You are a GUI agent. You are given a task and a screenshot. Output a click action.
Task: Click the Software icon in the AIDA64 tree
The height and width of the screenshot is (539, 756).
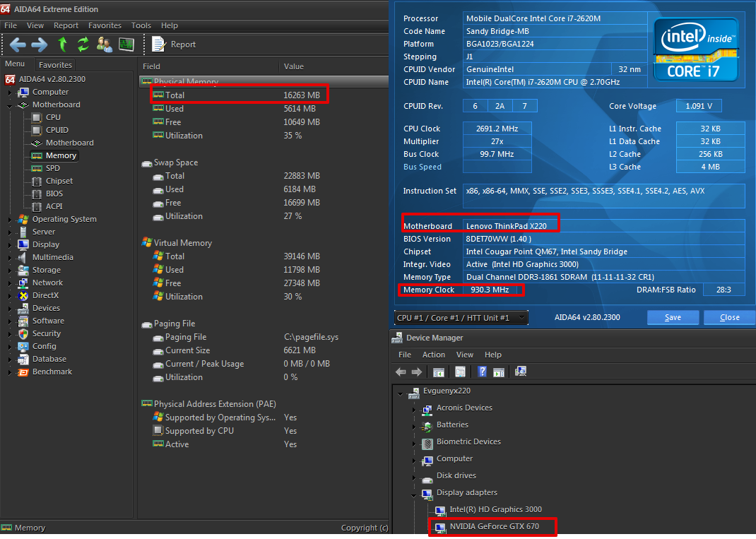(23, 321)
